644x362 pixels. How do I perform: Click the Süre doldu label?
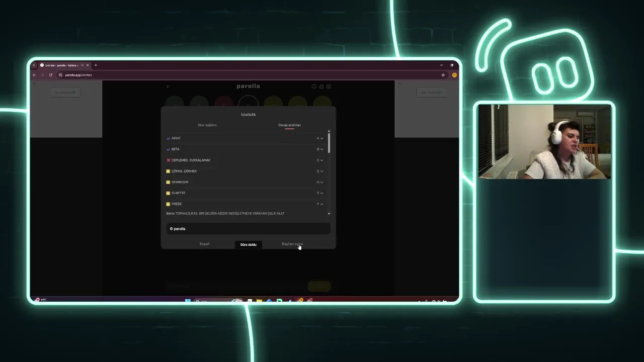[248, 244]
